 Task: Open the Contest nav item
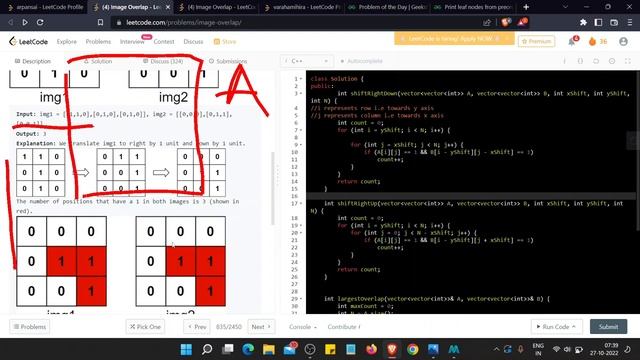pyautogui.click(x=164, y=42)
